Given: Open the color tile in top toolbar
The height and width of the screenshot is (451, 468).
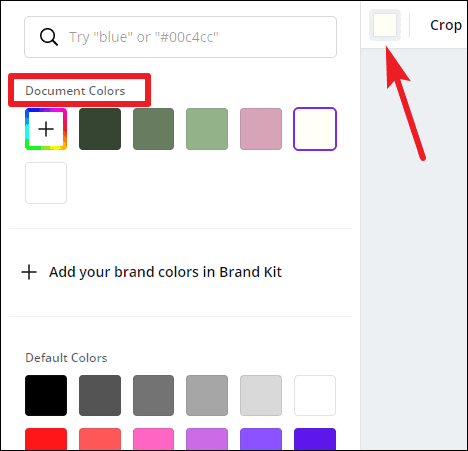Looking at the screenshot, I should point(385,25).
